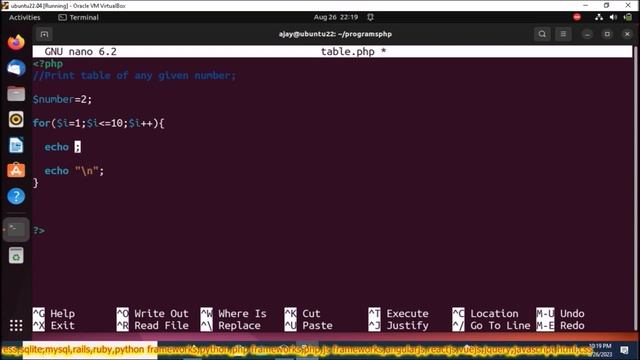This screenshot has height=360, width=640.
Task: Click the M-E Redo shortcut
Action: point(560,325)
